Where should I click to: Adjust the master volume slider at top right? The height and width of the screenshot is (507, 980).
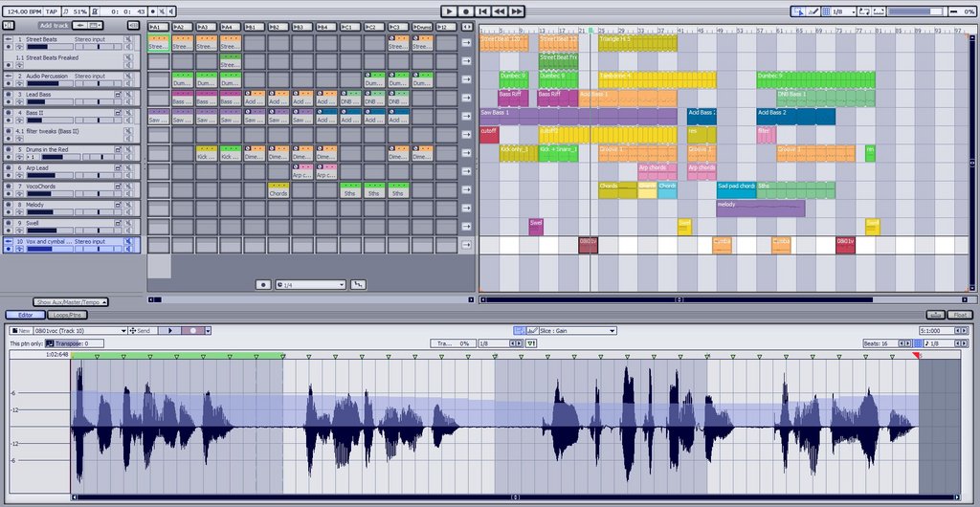(916, 11)
